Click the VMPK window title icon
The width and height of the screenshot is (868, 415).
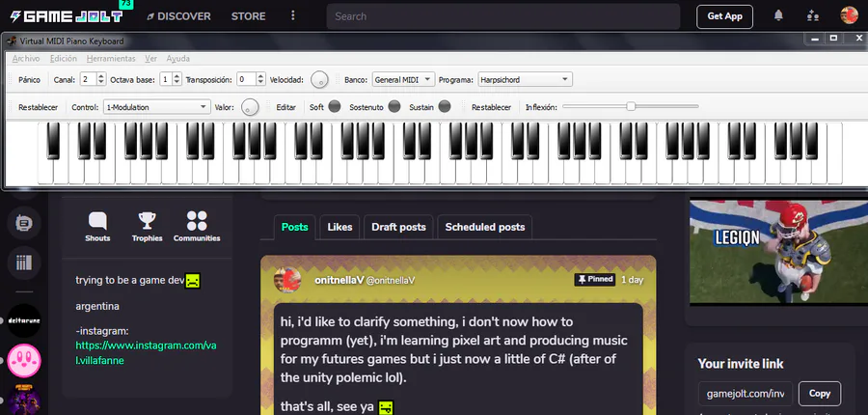pos(13,41)
